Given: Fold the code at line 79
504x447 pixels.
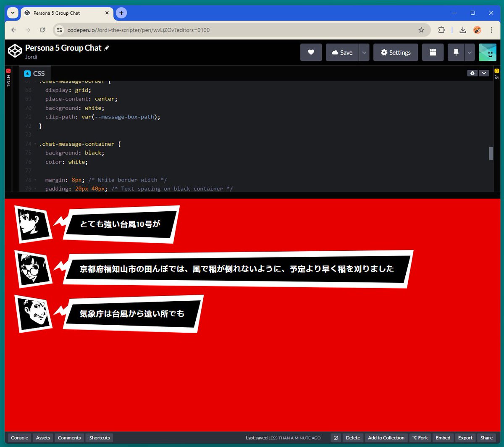Looking at the screenshot, I should (35, 189).
